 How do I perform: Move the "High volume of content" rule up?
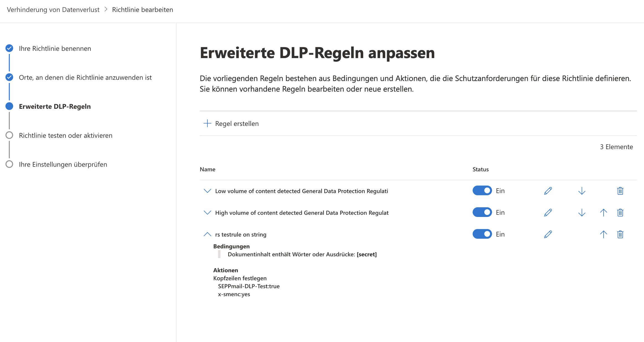(603, 213)
